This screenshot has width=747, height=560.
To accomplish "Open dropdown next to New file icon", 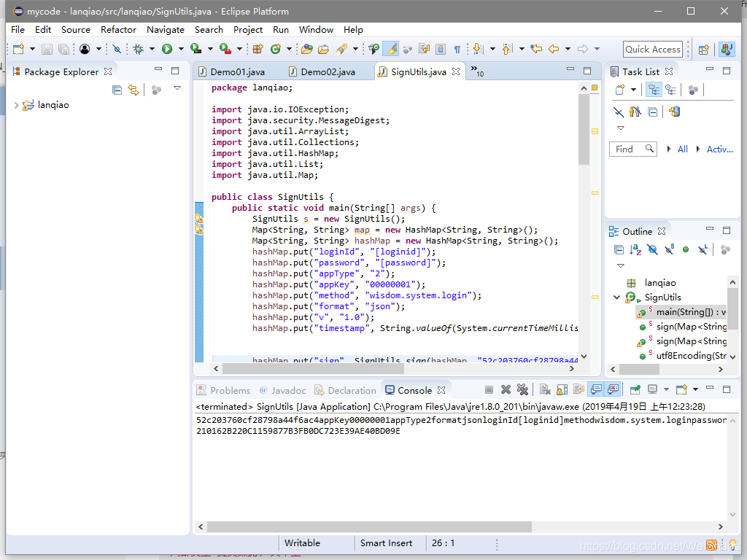I will pos(32,49).
